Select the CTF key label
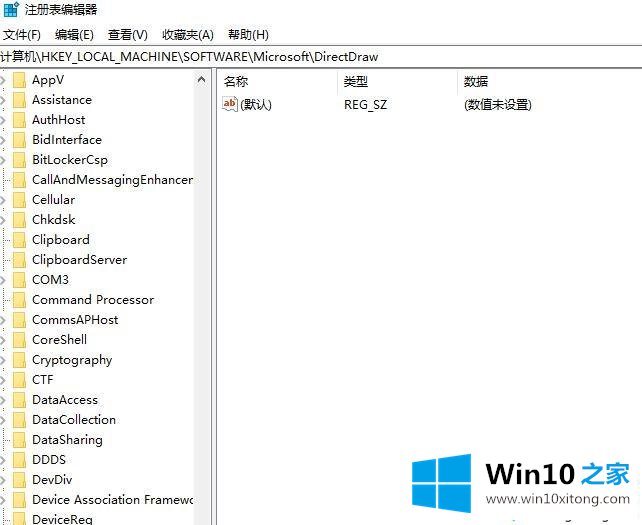Screen dimensions: 642x525 click(x=43, y=380)
